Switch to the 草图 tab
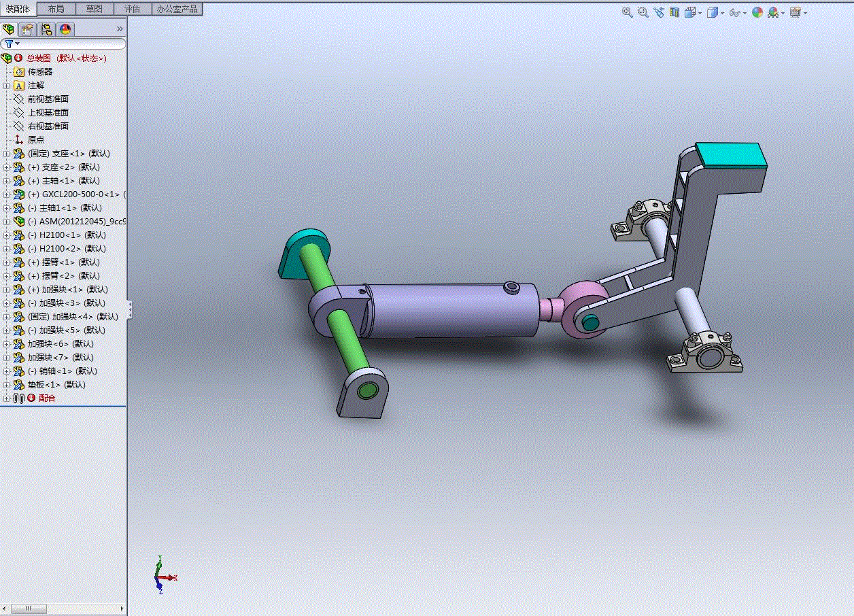854x616 pixels. (x=94, y=9)
